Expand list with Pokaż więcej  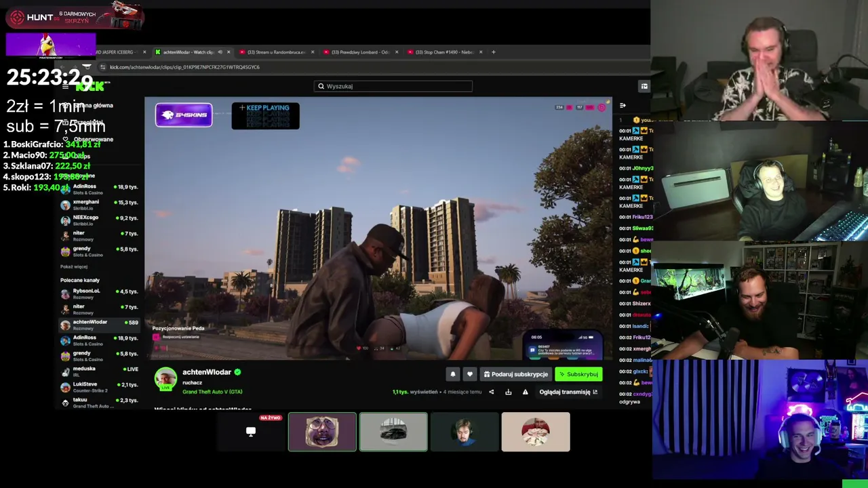pyautogui.click(x=74, y=266)
